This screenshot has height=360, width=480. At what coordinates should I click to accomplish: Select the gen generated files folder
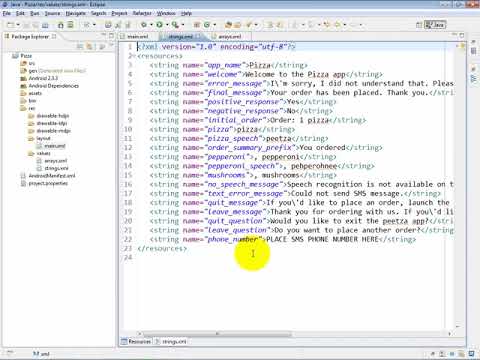point(53,71)
